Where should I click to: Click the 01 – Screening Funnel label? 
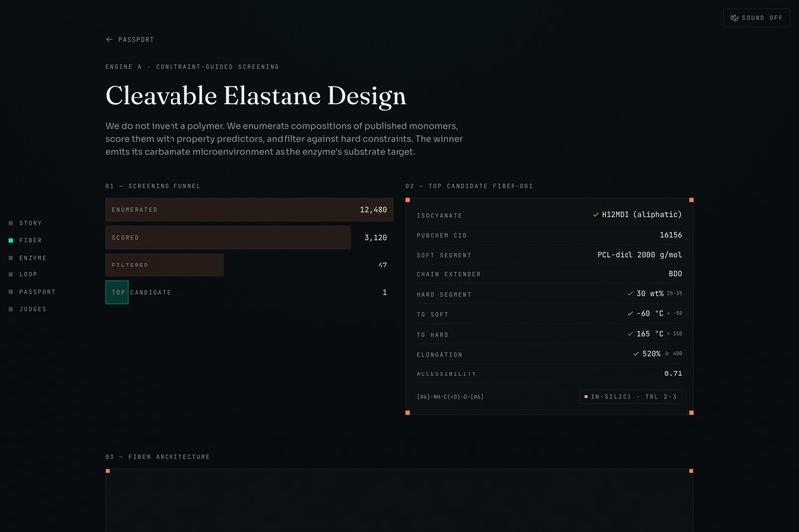click(153, 186)
